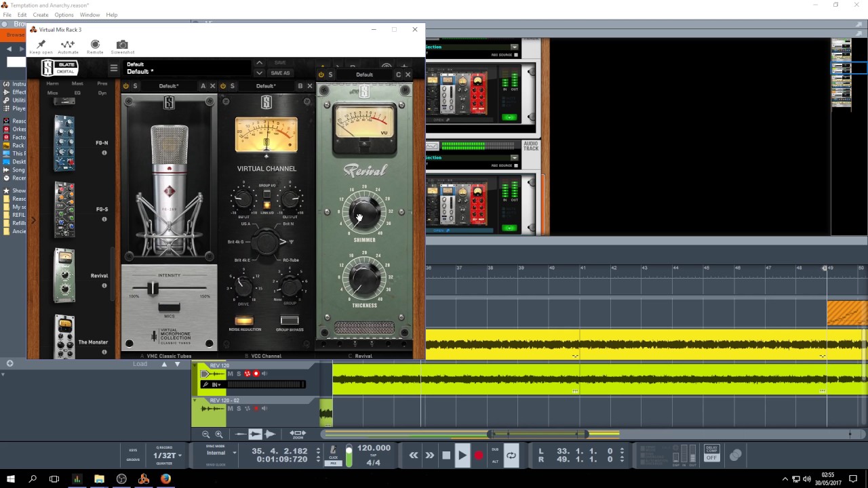Click the SAVE AS preset button
This screenshot has height=488, width=868.
click(x=280, y=73)
